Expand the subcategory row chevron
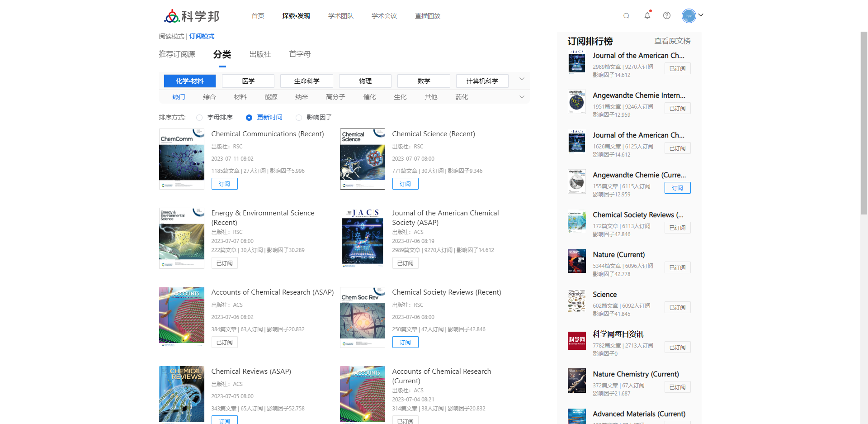This screenshot has height=424, width=868. (522, 97)
